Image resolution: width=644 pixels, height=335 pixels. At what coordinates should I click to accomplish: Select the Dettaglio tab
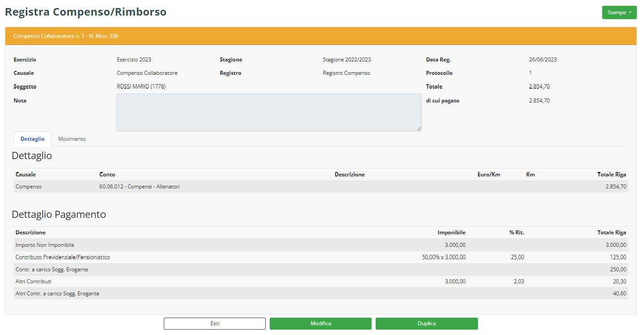point(32,139)
